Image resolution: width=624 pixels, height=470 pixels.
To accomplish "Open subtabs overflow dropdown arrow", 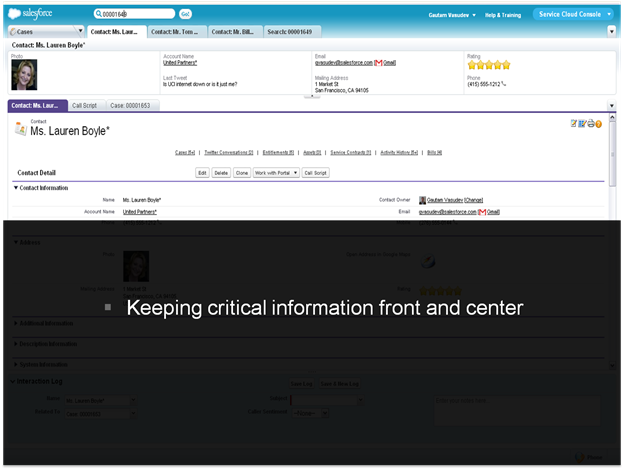I will coord(612,105).
